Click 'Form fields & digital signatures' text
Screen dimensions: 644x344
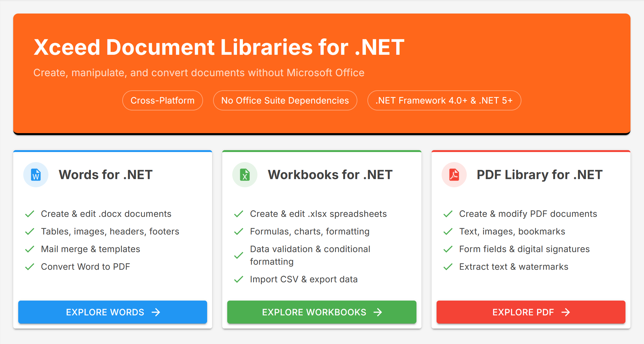pyautogui.click(x=525, y=249)
